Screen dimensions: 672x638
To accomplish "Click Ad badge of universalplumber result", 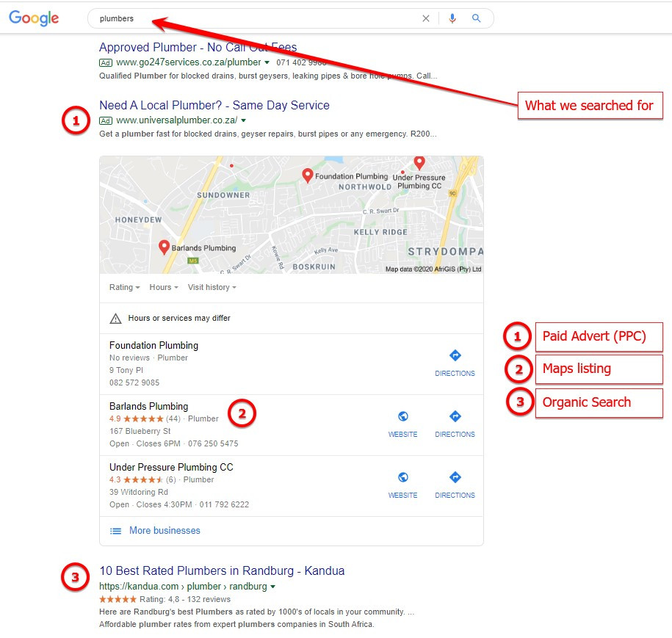I will pyautogui.click(x=106, y=121).
